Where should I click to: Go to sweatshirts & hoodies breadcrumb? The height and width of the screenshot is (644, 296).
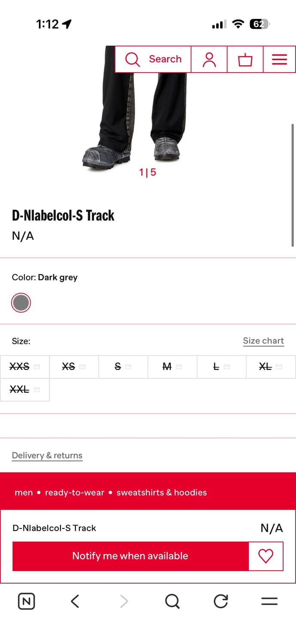point(162,492)
